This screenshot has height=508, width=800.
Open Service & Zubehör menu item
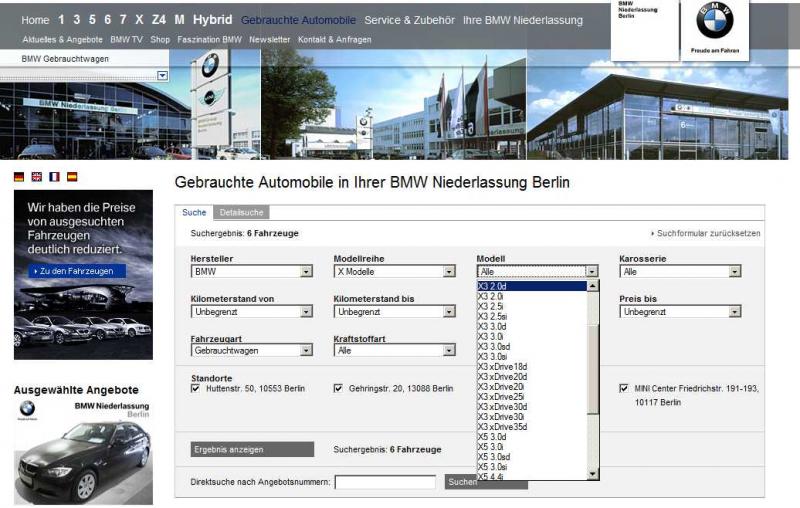[409, 20]
